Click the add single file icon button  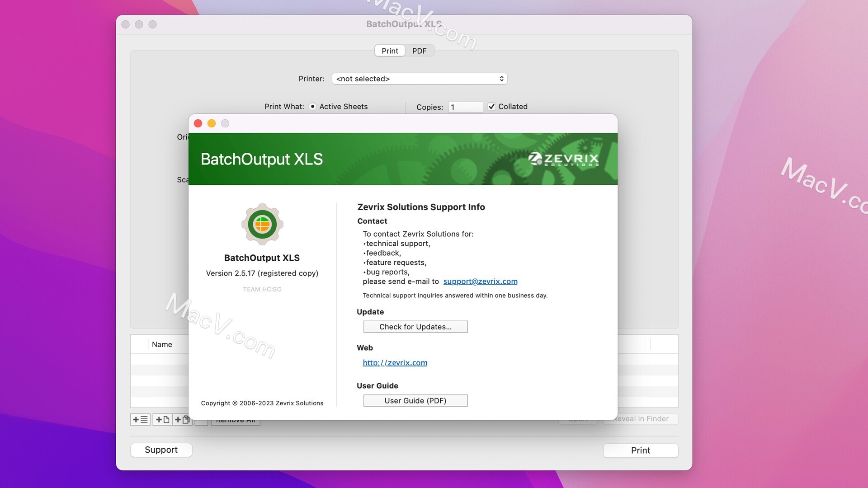tap(162, 420)
